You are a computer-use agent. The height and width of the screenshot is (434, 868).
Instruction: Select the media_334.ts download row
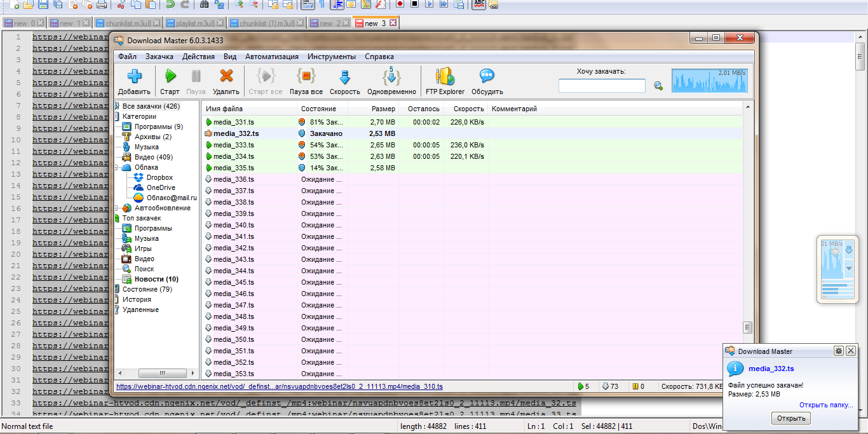473,156
